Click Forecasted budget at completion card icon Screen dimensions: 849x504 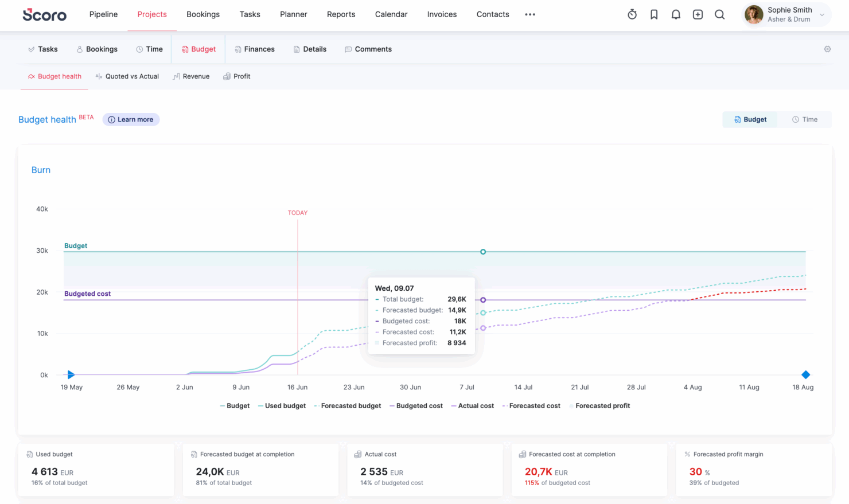point(194,454)
